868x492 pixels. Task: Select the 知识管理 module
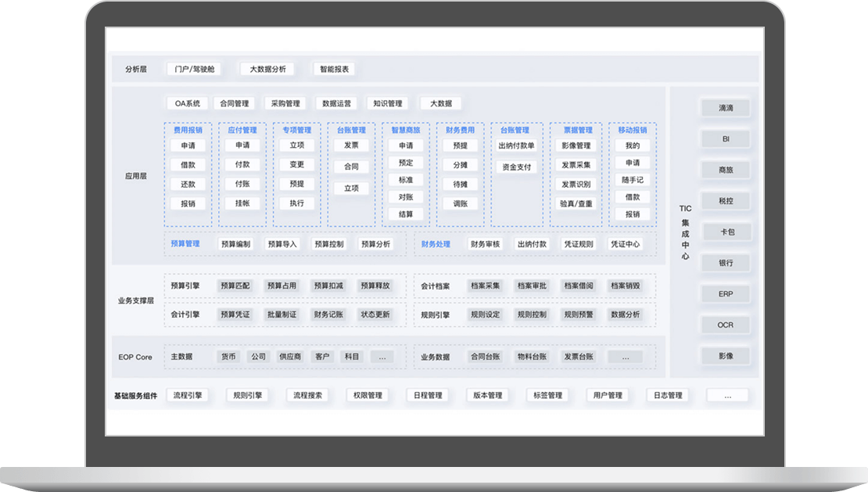(x=387, y=103)
